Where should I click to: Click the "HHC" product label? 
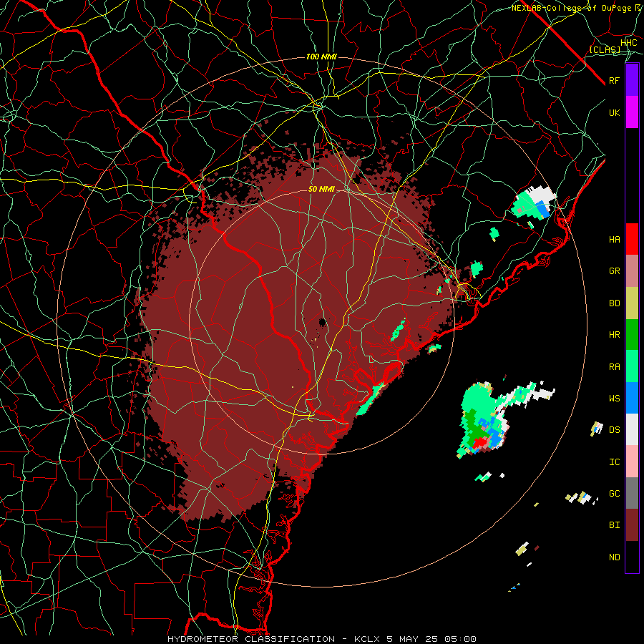[x=628, y=43]
